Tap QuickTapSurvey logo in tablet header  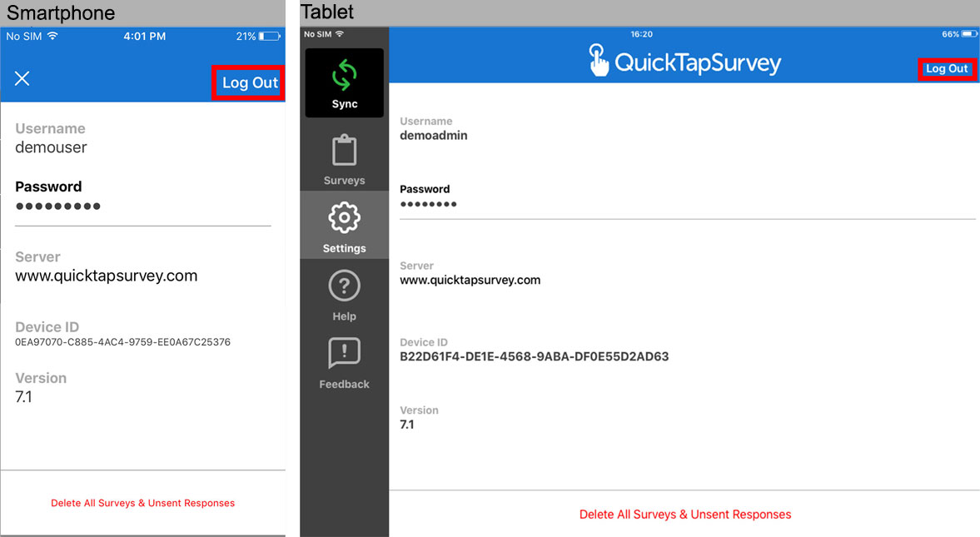[x=685, y=62]
